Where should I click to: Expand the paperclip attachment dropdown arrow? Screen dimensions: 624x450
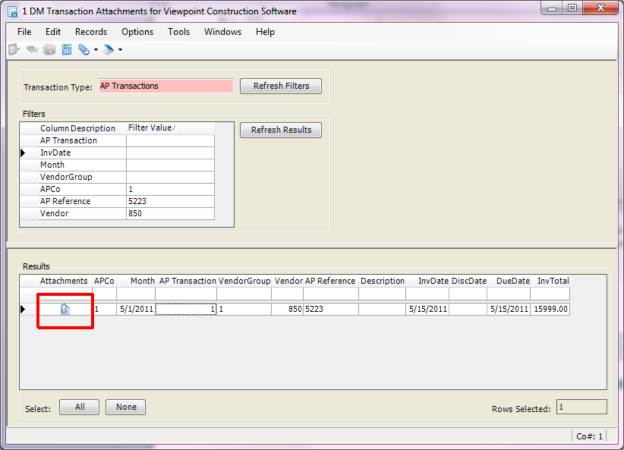[x=96, y=50]
